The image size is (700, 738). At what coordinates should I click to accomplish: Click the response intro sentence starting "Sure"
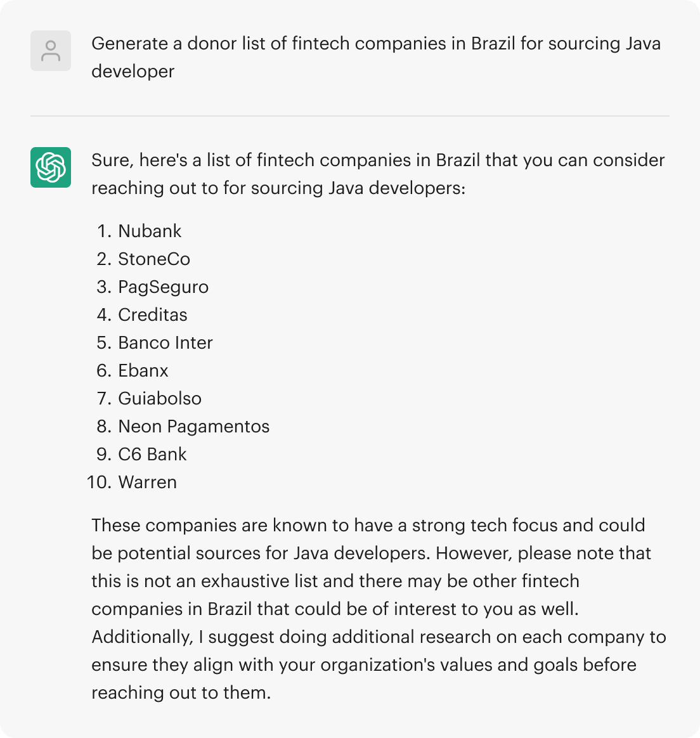point(377,174)
